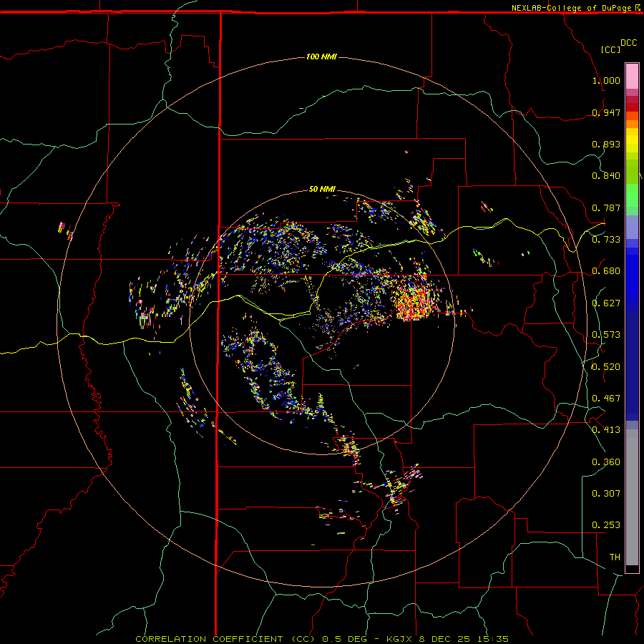Select the DCC label above the color scale

[x=628, y=43]
